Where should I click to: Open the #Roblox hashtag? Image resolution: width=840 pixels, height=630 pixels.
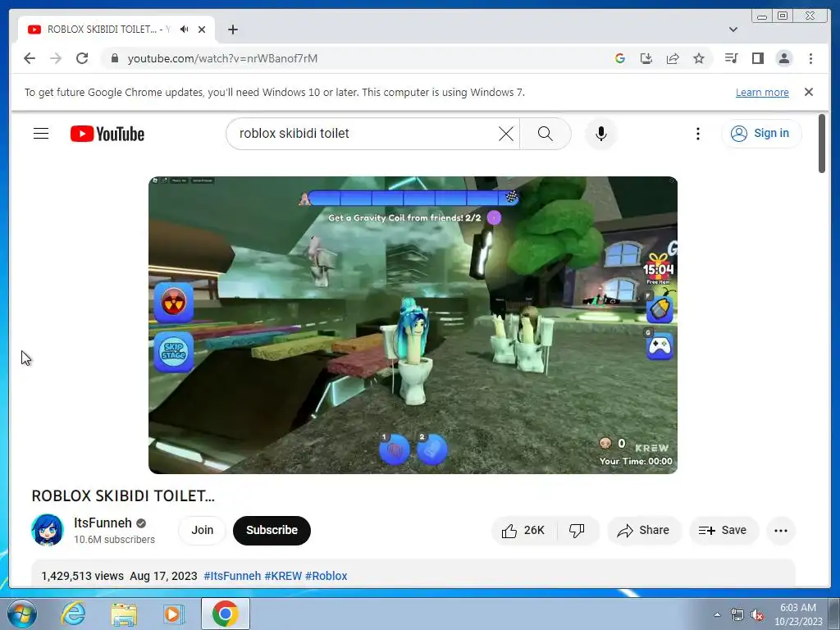click(x=326, y=576)
